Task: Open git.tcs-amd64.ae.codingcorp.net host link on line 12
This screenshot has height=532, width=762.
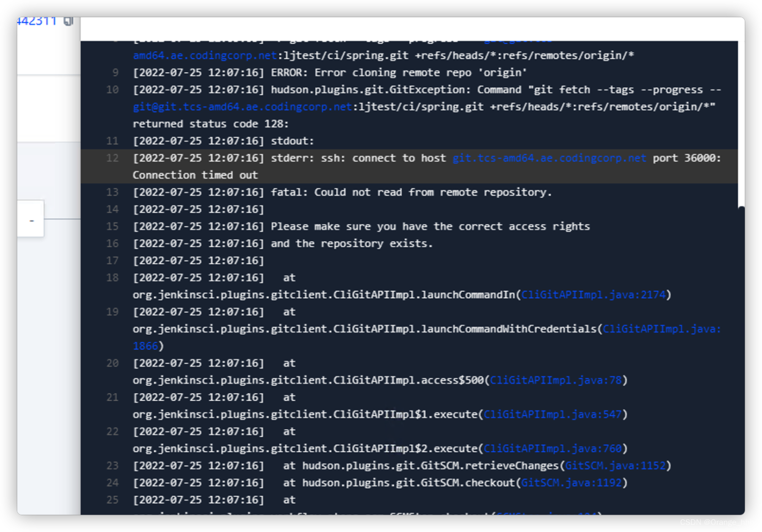Action: click(x=548, y=158)
